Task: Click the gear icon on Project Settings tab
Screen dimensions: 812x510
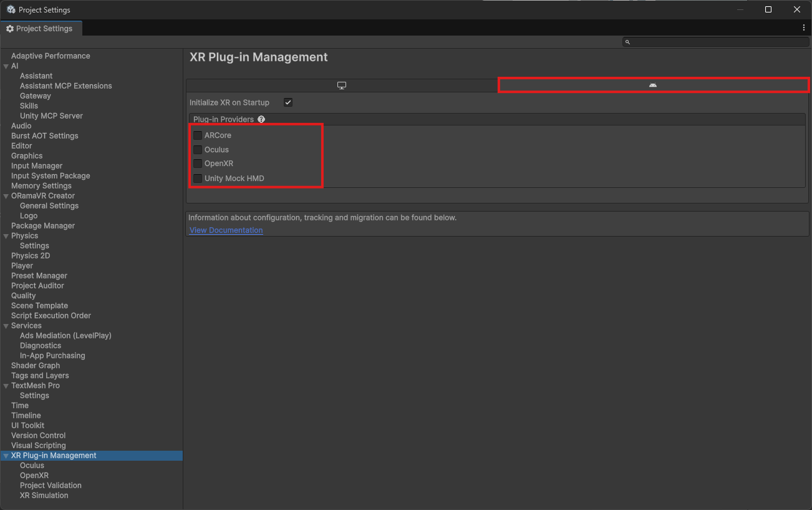Action: pyautogui.click(x=10, y=29)
